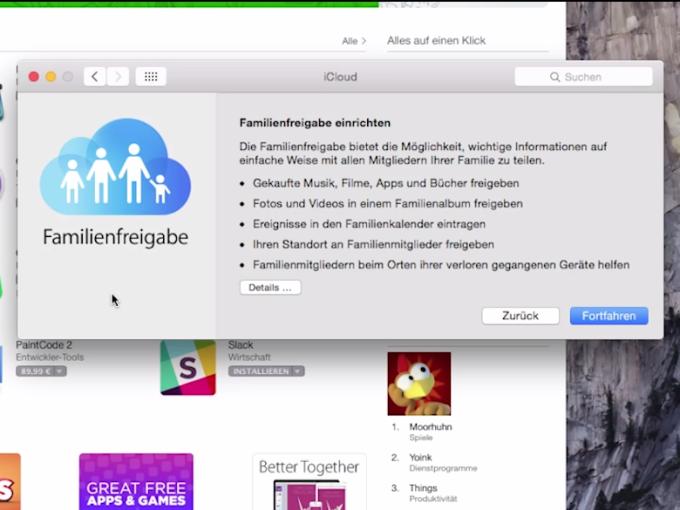This screenshot has height=510, width=680.
Task: Expand the arrow next to INSTALLIEREN
Action: pyautogui.click(x=298, y=371)
